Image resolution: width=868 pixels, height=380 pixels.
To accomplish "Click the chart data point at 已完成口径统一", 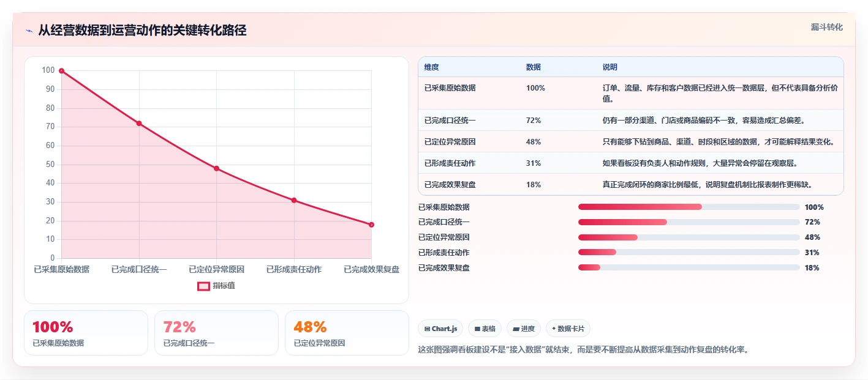I will pos(139,124).
